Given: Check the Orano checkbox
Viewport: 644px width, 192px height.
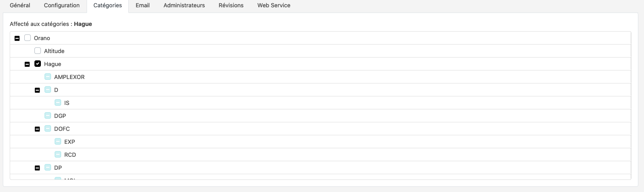Looking at the screenshot, I should [x=28, y=38].
